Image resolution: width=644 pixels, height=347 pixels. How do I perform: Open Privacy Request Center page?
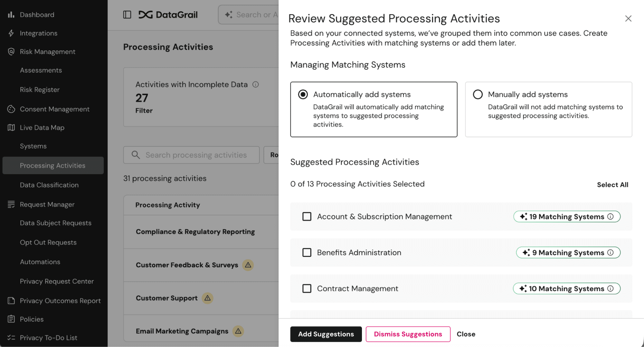click(x=57, y=281)
